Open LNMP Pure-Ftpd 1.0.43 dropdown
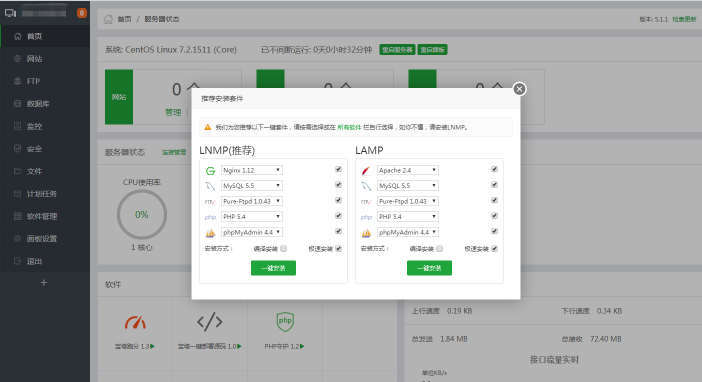The width and height of the screenshot is (702, 382). (252, 201)
